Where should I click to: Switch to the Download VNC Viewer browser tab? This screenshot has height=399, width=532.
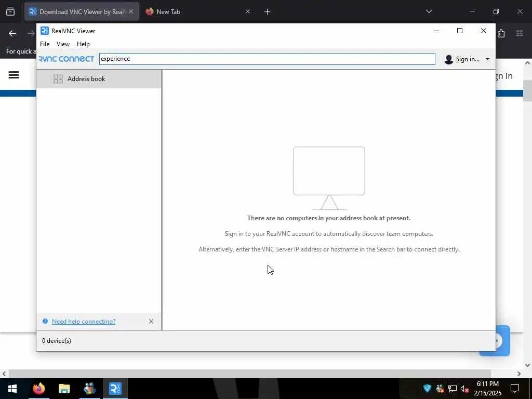point(82,11)
